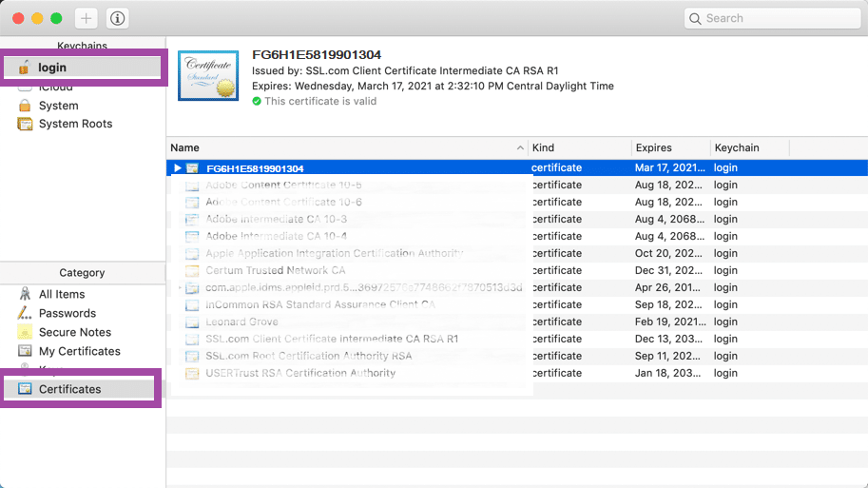Select Adobe Content Certificate 10-6 row
868x488 pixels.
(x=517, y=203)
